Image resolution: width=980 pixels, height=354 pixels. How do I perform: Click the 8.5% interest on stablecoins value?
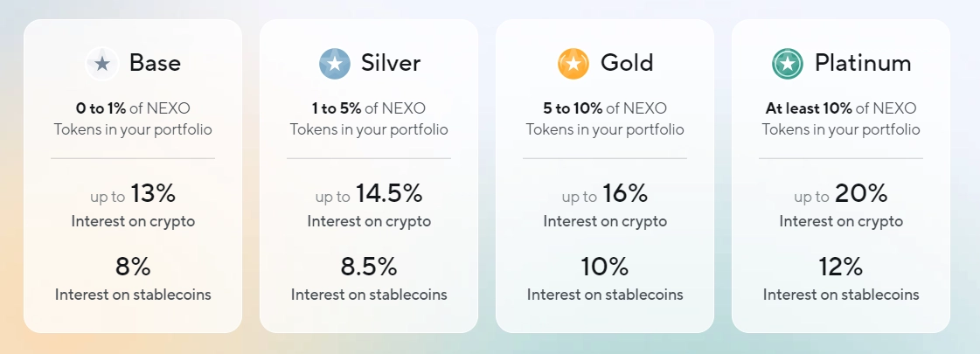[x=369, y=267]
